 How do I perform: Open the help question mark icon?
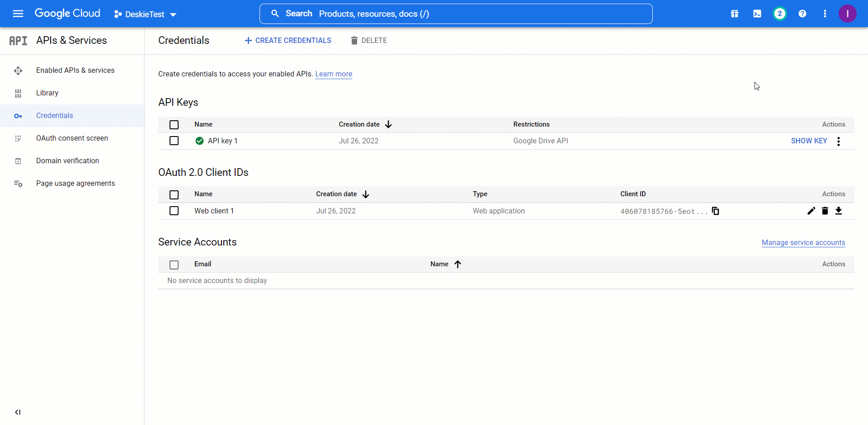point(802,14)
